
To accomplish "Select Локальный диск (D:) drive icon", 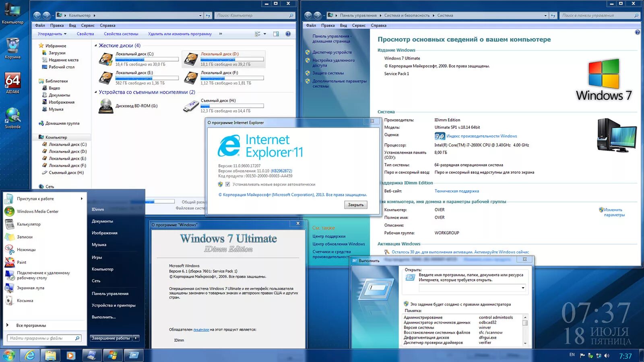I will [x=191, y=59].
